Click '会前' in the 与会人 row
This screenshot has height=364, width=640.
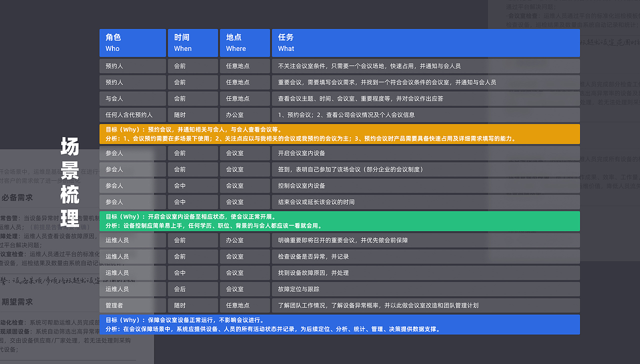193,98
